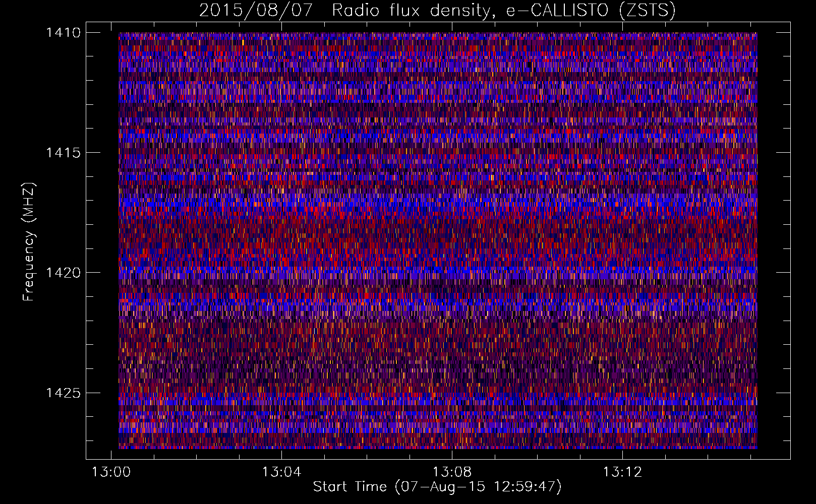Screen dimensions: 816x504
Task: Click the 13:08 time tick label
Action: [452, 472]
